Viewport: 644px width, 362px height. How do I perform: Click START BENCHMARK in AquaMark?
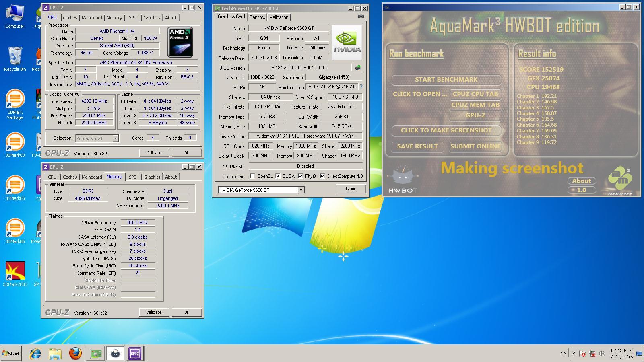446,80
